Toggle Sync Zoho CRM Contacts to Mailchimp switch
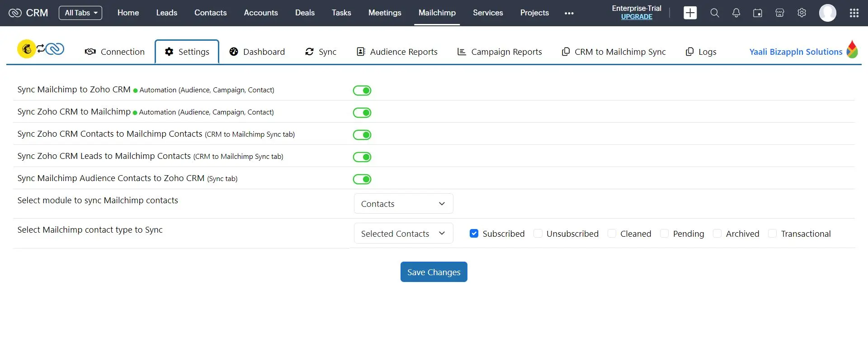 [362, 135]
